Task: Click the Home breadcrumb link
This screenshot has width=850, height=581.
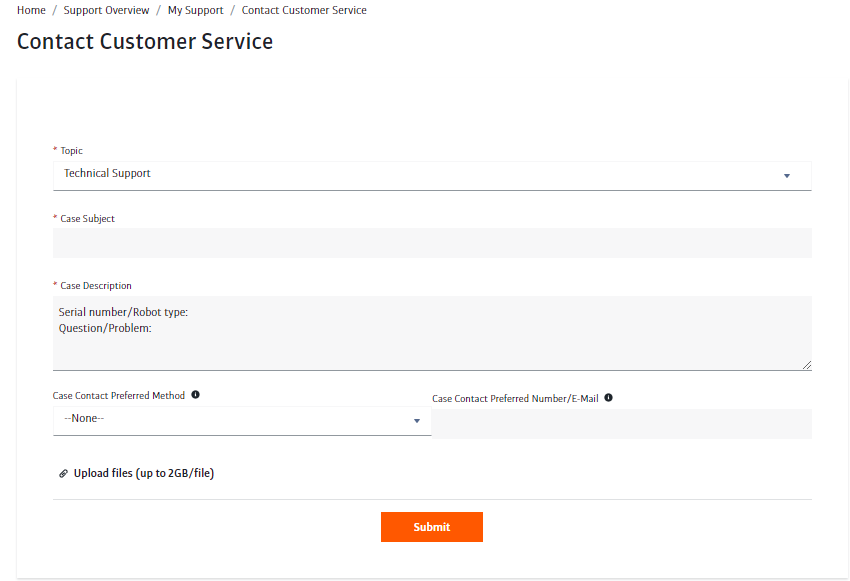Action: [31, 10]
